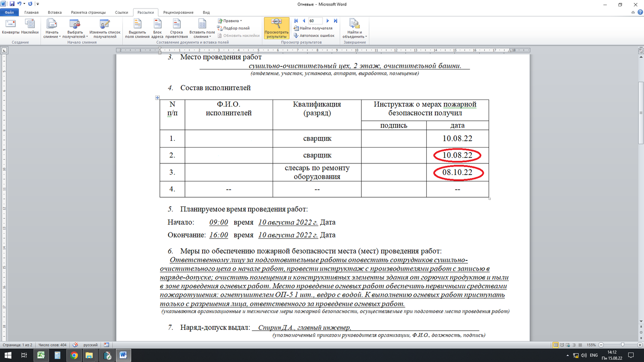Screen dimensions: 644x362
Task: Click Выделить поля слияния icon
Action: tap(137, 29)
